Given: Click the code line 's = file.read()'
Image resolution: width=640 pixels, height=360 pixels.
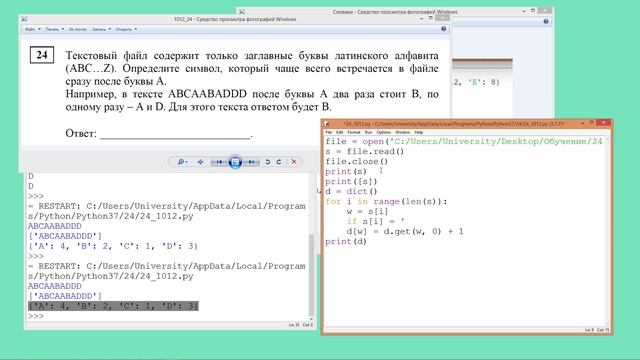Looking at the screenshot, I should pyautogui.click(x=364, y=151).
